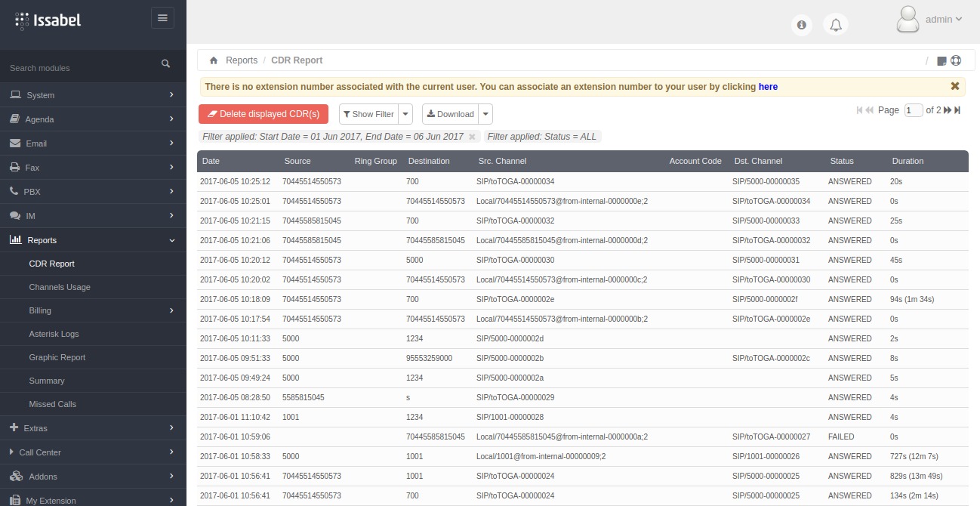The height and width of the screenshot is (506, 980).
Task: Click inside the Page number input
Action: 914,110
